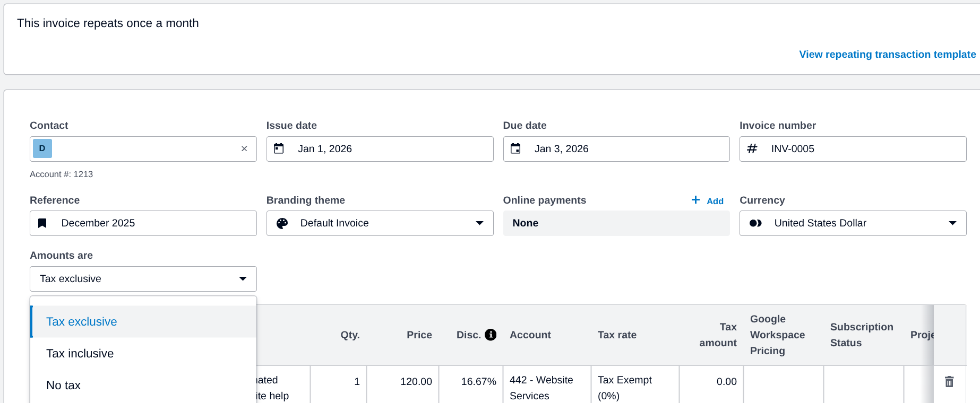The image size is (980, 403).
Task: Open the United States Dollar currency selector
Action: coord(853,223)
